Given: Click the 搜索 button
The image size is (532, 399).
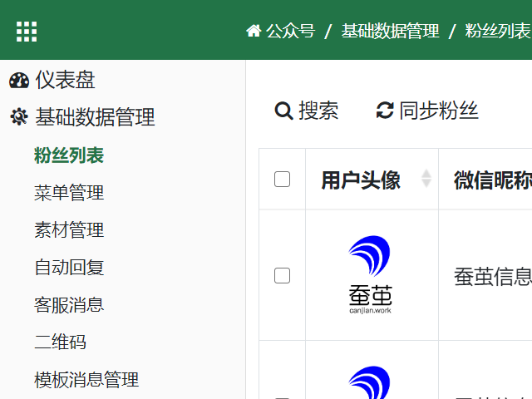Looking at the screenshot, I should point(307,111).
